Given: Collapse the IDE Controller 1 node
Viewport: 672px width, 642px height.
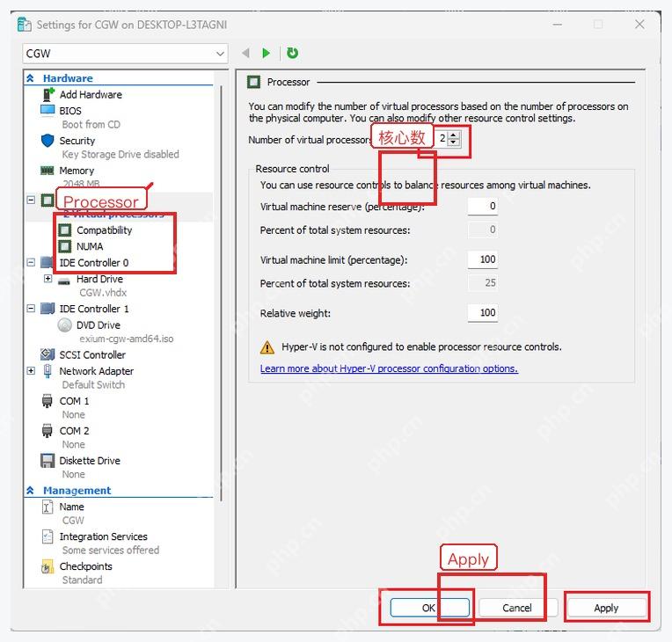Looking at the screenshot, I should pyautogui.click(x=31, y=308).
